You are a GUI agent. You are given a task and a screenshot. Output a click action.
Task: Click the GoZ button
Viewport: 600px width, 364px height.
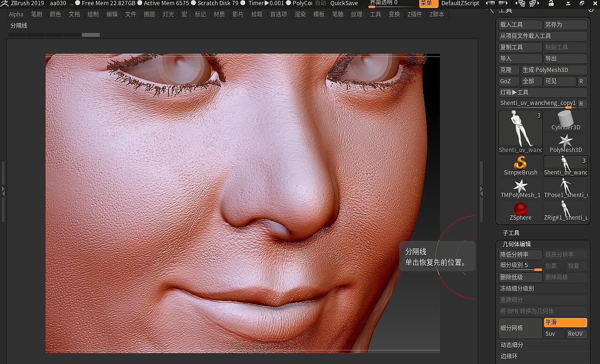[509, 81]
